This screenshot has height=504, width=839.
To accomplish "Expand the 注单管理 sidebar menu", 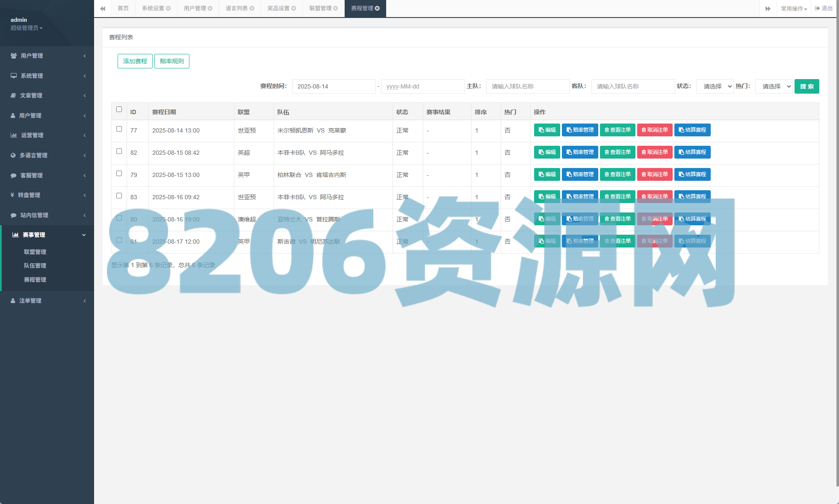I will [x=47, y=301].
